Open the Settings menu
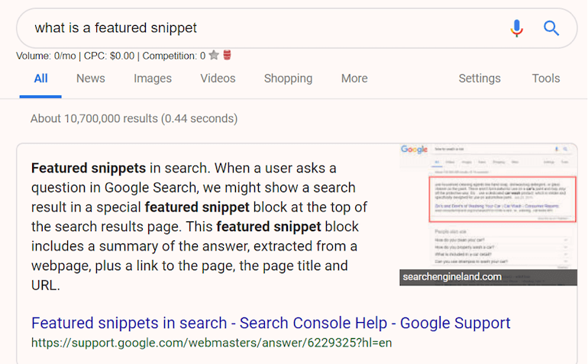Viewport: 588px width, 364px height. (x=480, y=79)
